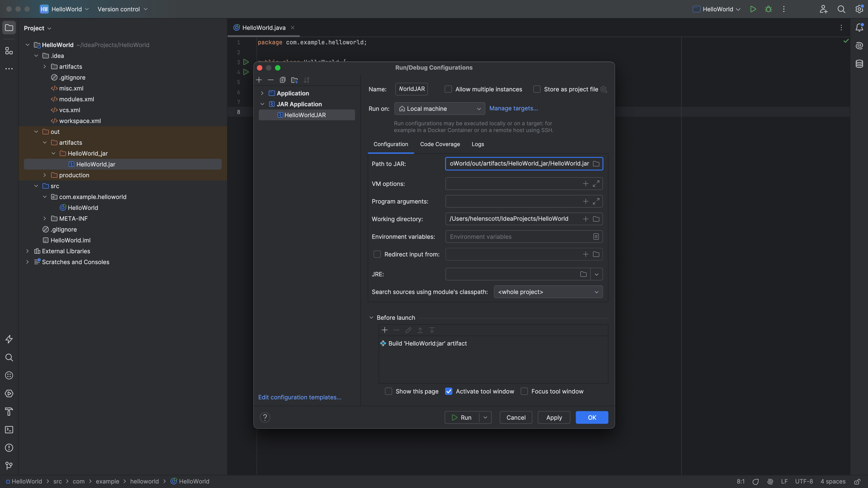
Task: Copy the selected run configuration
Action: point(282,80)
